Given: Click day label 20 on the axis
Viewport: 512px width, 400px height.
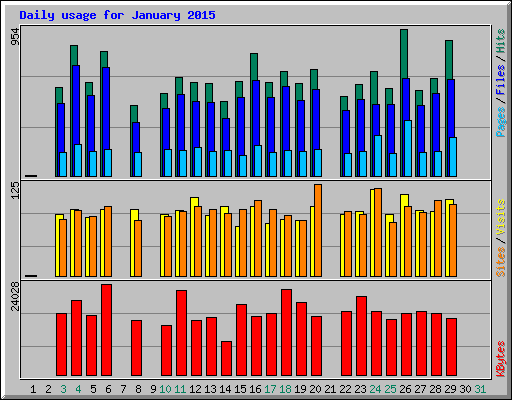Looking at the screenshot, I should point(315,389).
